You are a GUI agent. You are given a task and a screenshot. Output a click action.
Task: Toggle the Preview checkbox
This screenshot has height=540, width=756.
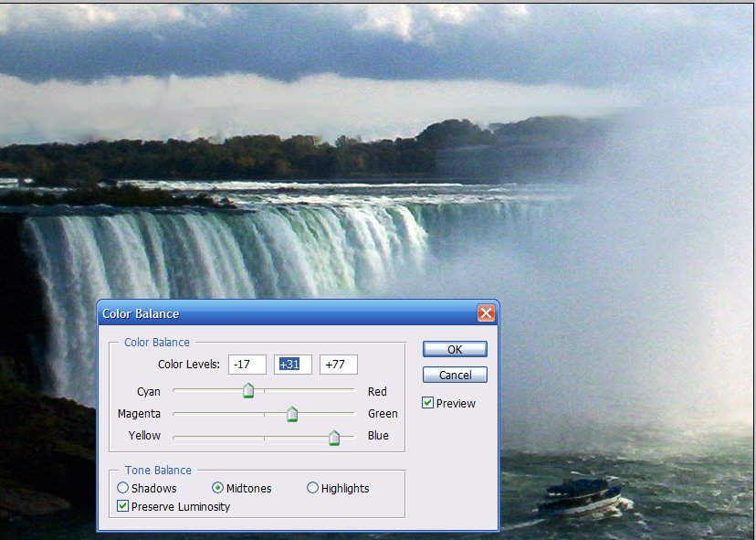[x=427, y=403]
